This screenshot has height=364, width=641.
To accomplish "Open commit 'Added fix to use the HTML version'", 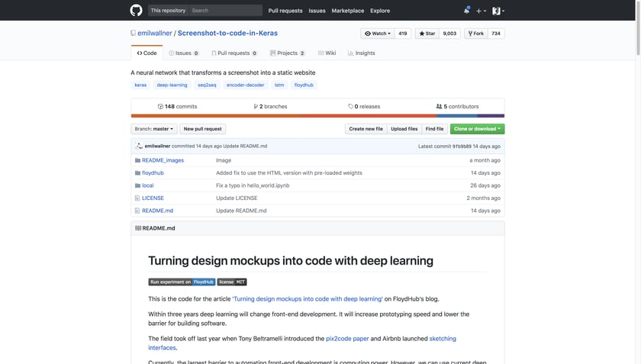I will click(x=289, y=173).
